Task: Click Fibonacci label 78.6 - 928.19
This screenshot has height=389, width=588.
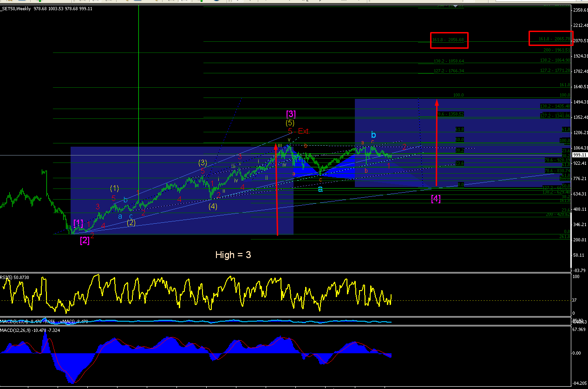Action: 557,160
